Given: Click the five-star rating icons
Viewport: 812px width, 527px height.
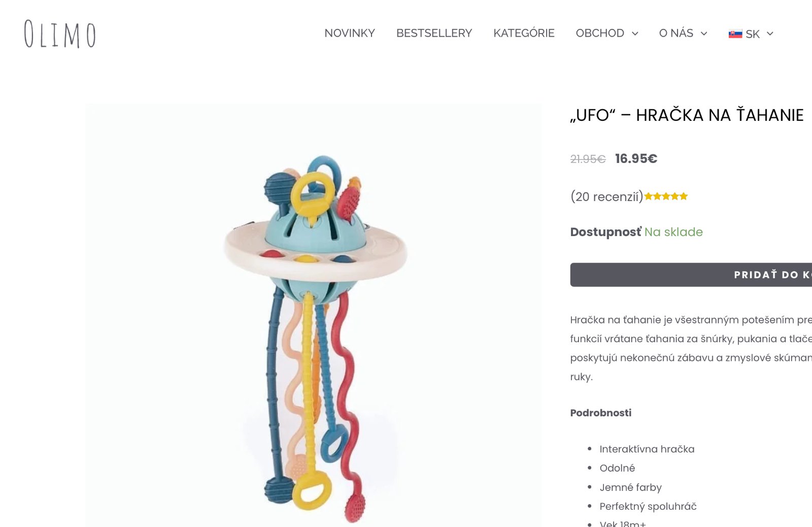Looking at the screenshot, I should [666, 196].
